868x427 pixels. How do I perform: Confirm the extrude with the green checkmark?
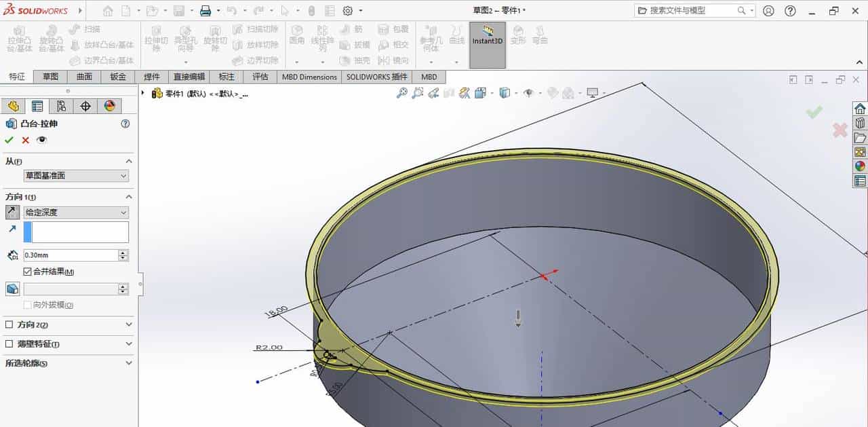coord(9,140)
